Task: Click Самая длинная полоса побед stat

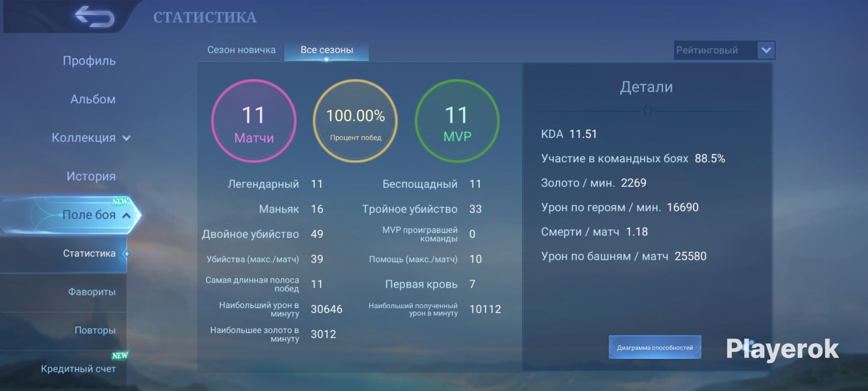Action: point(264,284)
